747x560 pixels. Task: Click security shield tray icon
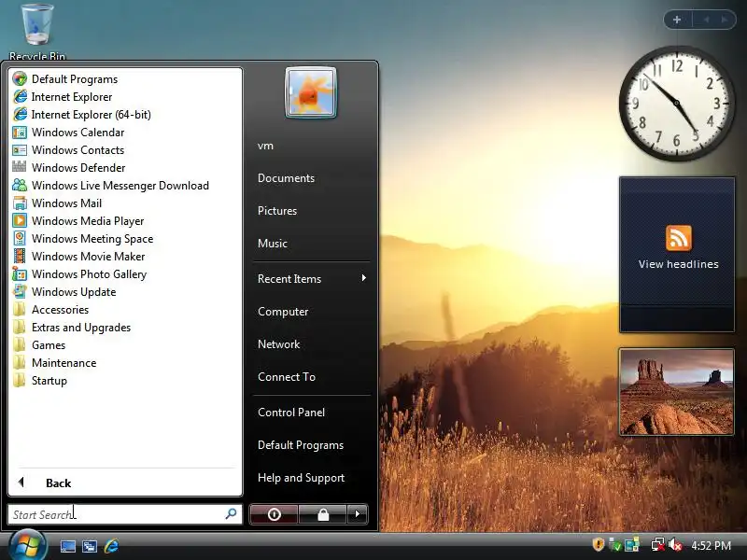click(x=599, y=544)
